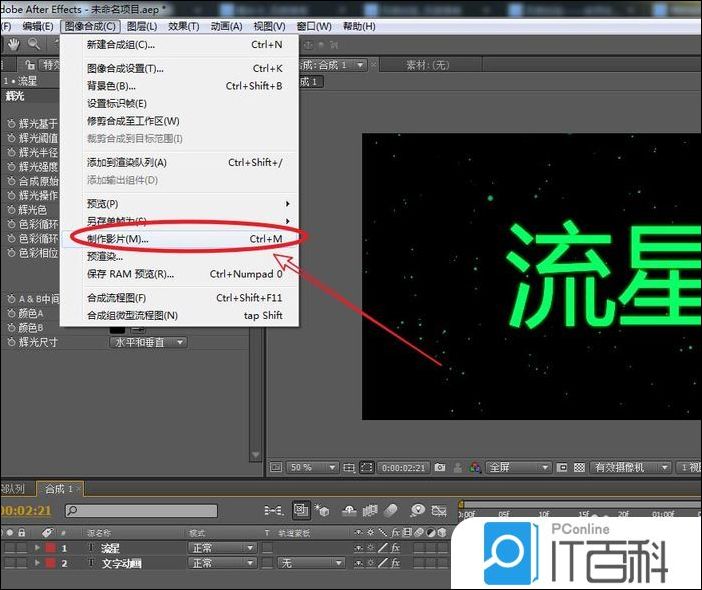
Task: Enable frame blending for the timeline
Action: pos(370,510)
